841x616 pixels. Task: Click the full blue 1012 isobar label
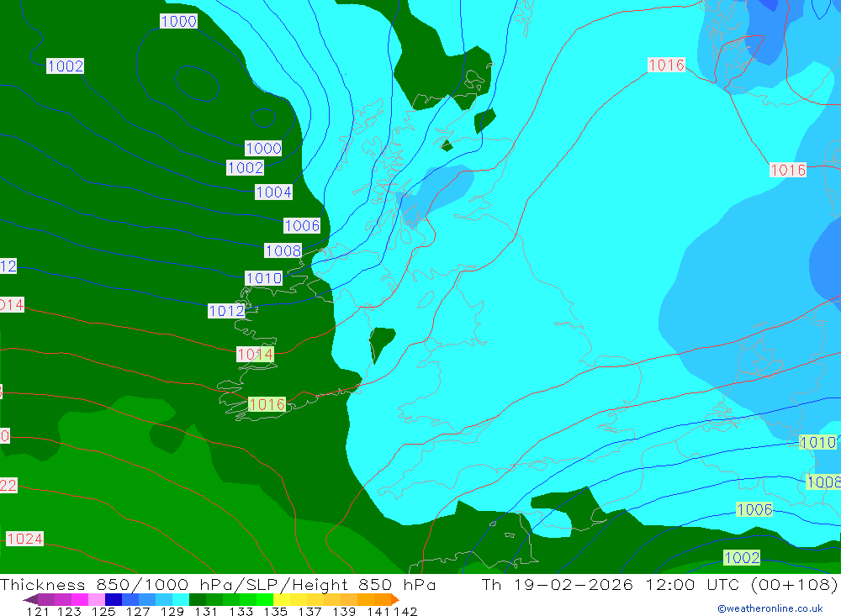pos(226,310)
